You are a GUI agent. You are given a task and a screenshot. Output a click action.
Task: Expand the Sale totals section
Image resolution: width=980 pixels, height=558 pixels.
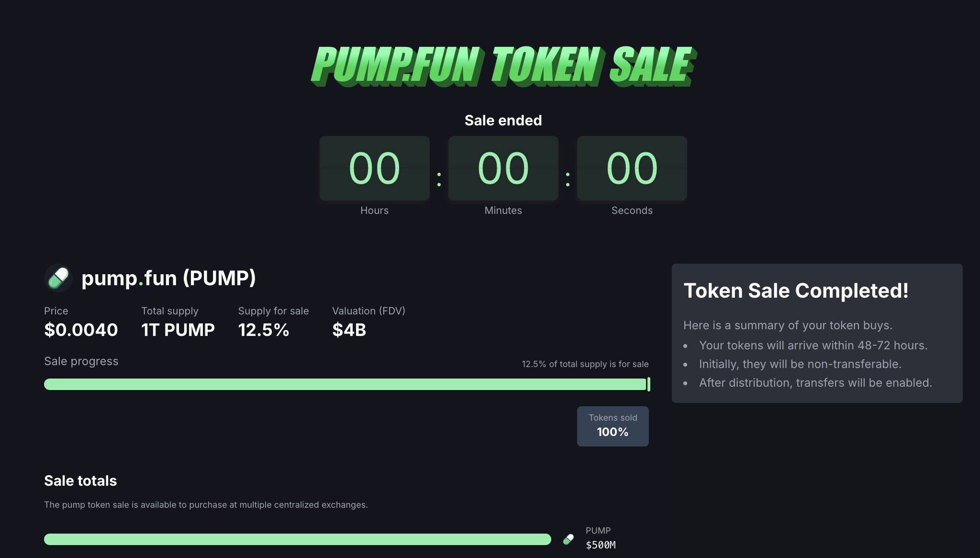[80, 480]
